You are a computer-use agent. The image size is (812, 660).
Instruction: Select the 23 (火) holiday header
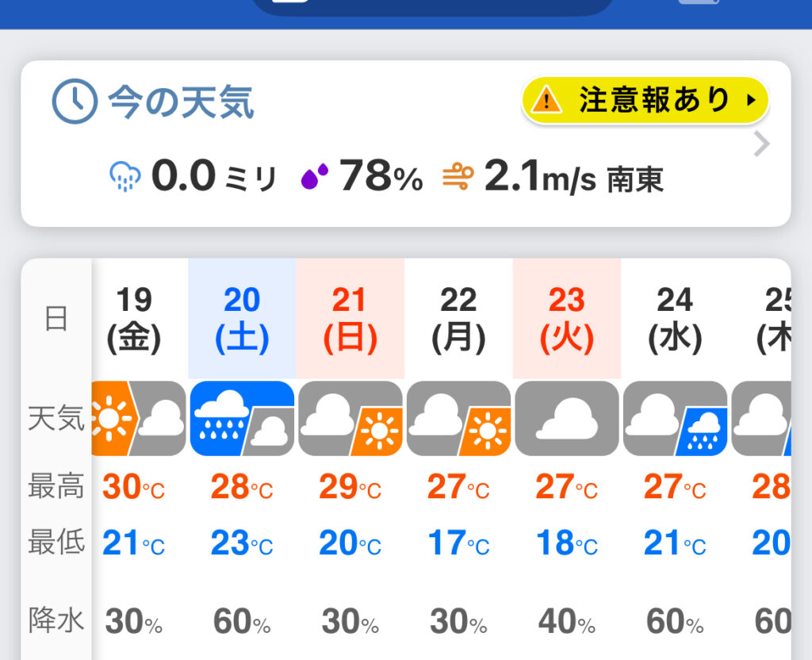pos(566,319)
